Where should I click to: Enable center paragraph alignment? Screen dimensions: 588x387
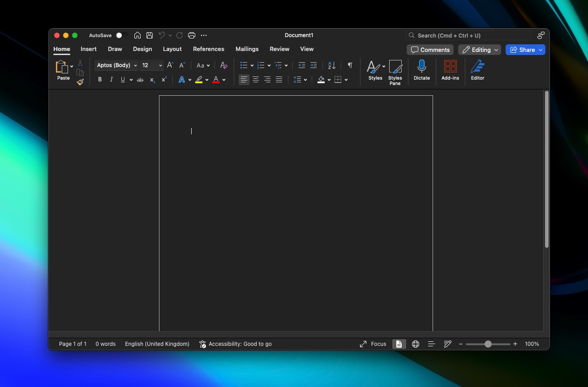point(255,79)
